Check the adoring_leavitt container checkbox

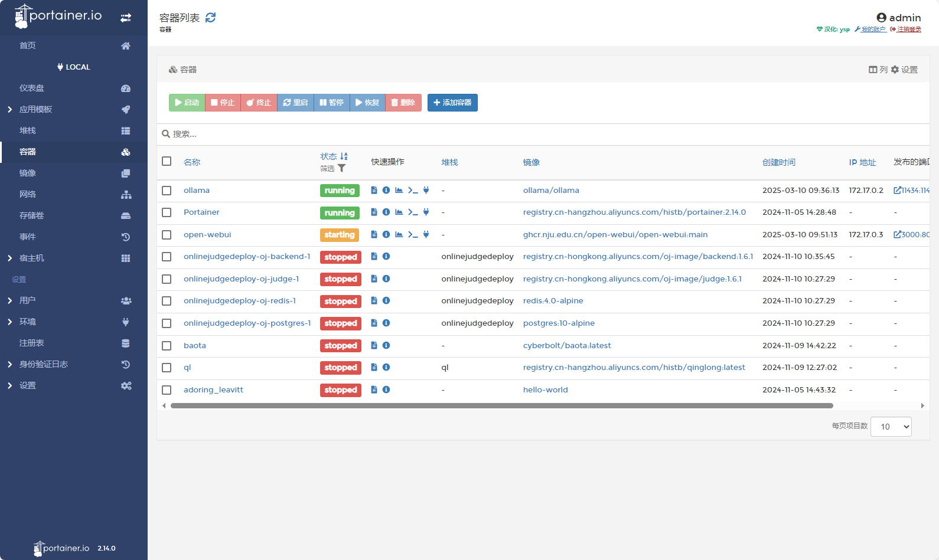coord(167,390)
